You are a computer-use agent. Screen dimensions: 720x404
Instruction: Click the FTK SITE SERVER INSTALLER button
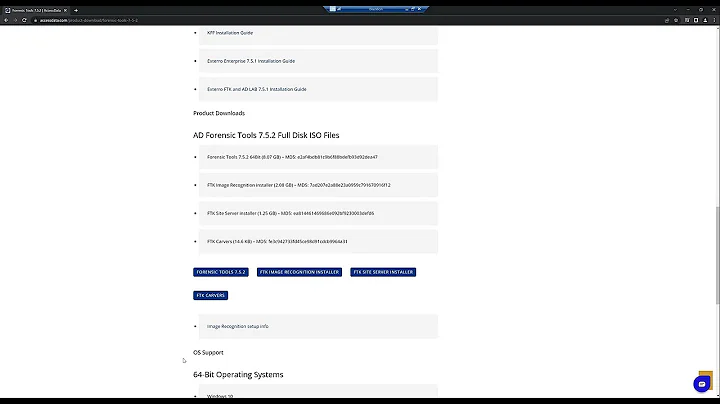[383, 272]
